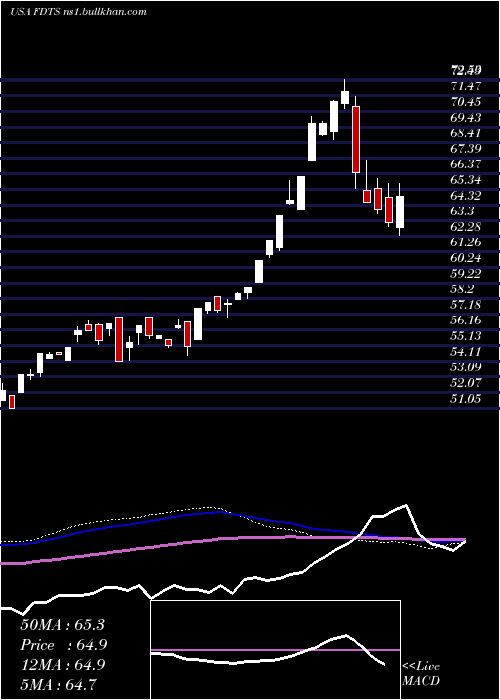The image size is (500, 700).
Task: Select the 53.09 price label
Action: coord(466,367)
